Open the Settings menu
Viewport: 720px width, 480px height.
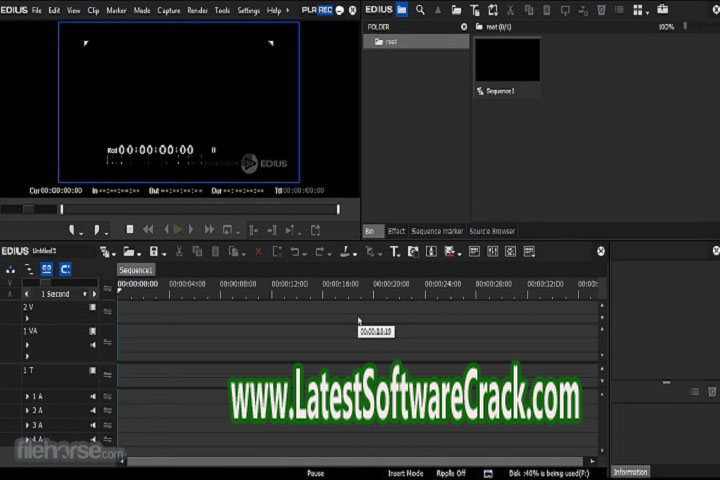(248, 10)
